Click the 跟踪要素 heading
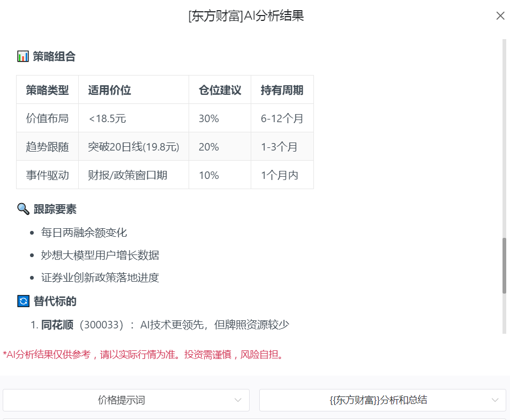This screenshot has width=510, height=420. click(x=55, y=209)
